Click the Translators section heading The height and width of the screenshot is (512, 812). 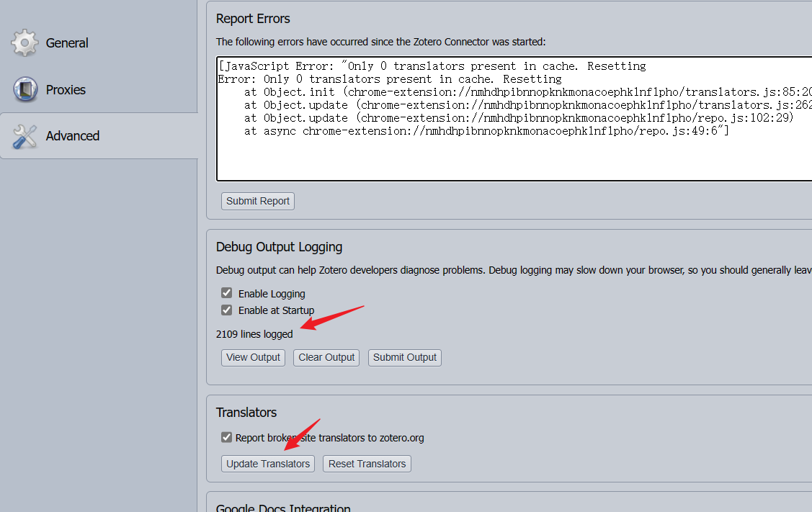[x=246, y=413]
